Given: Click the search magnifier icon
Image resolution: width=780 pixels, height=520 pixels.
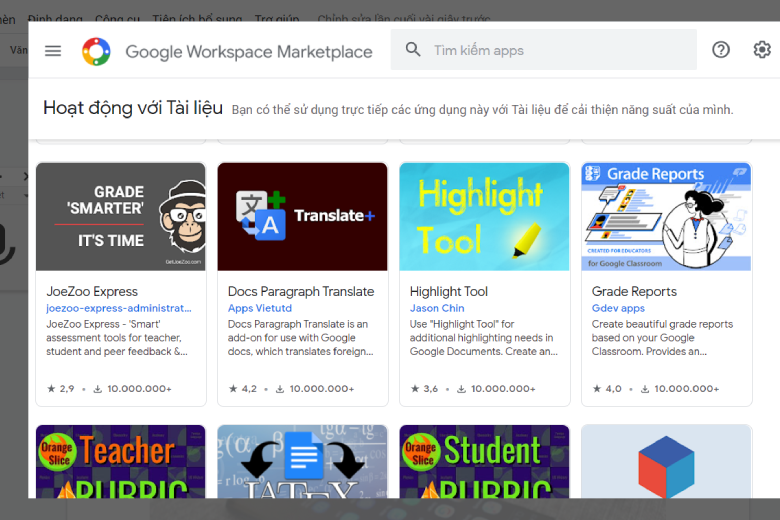Looking at the screenshot, I should point(413,49).
